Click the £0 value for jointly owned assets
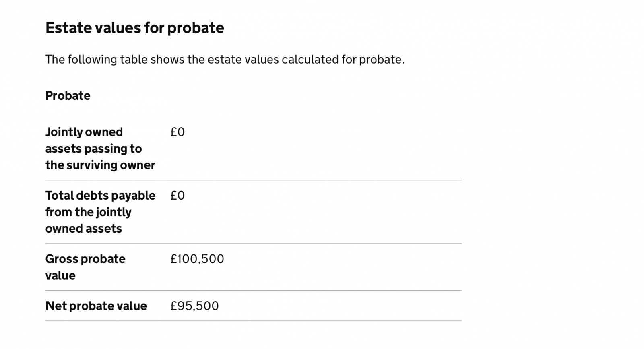644x349 pixels. (178, 132)
